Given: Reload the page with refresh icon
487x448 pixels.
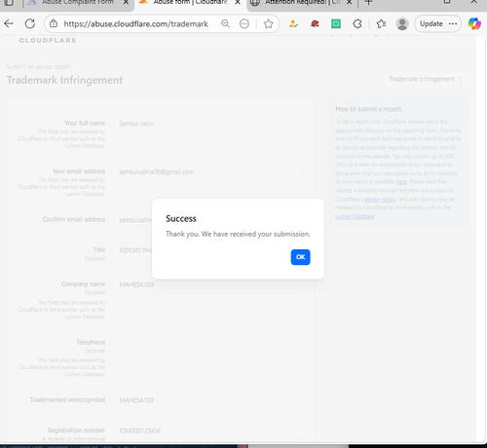Looking at the screenshot, I should pyautogui.click(x=30, y=23).
